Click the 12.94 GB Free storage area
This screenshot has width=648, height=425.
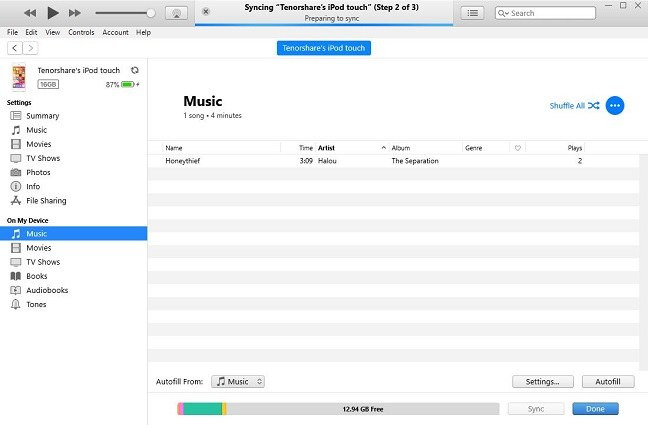coord(363,409)
